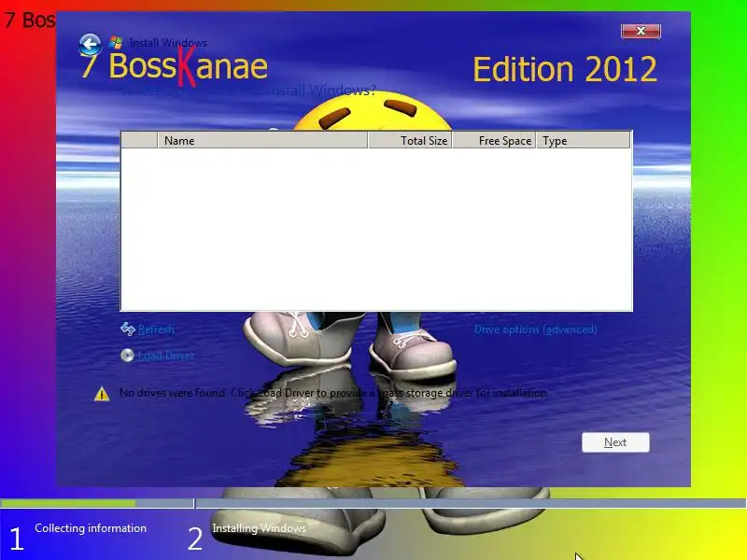Viewport: 747px width, 560px height.
Task: Click the blank first column header
Action: [139, 141]
